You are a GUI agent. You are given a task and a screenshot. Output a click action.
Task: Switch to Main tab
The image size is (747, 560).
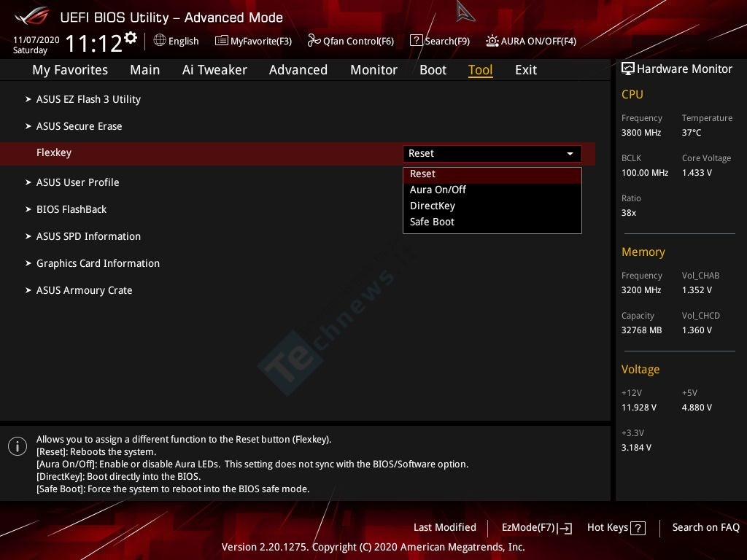(x=145, y=70)
